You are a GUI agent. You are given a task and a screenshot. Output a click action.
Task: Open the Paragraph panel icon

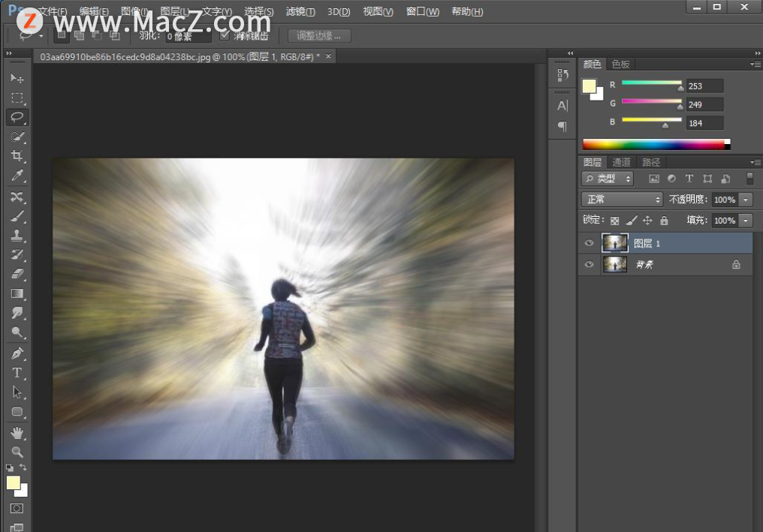tap(562, 127)
